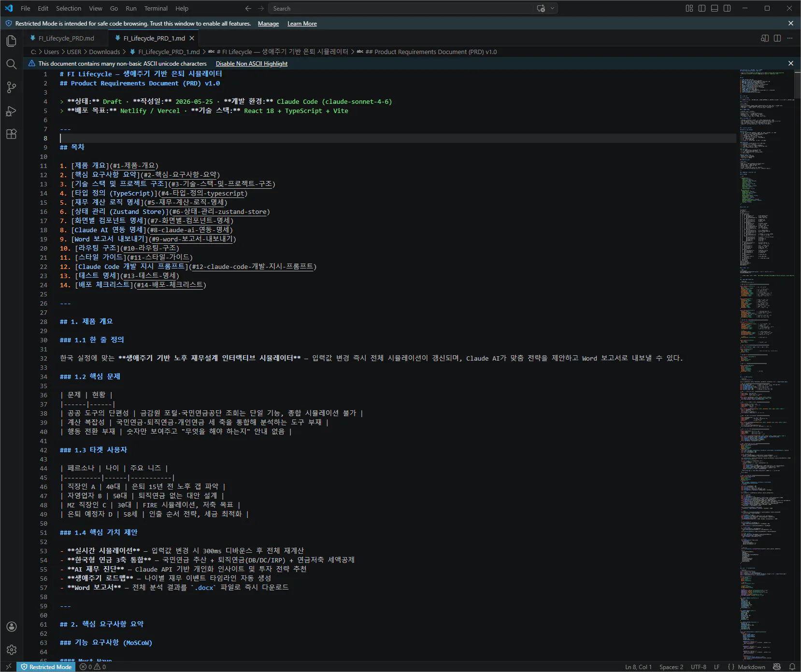The height and width of the screenshot is (672, 801).
Task: Toggle the secondary side bar
Action: (x=727, y=8)
